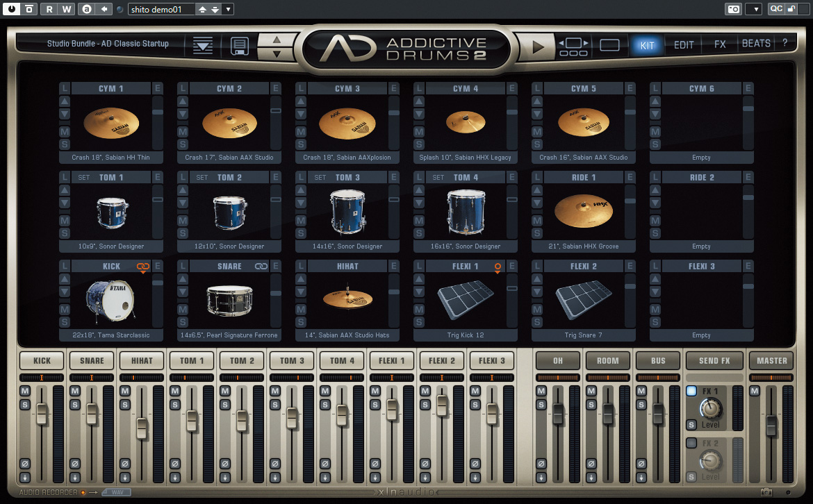Click the KICK channel label button
This screenshot has height=504, width=813.
42,360
